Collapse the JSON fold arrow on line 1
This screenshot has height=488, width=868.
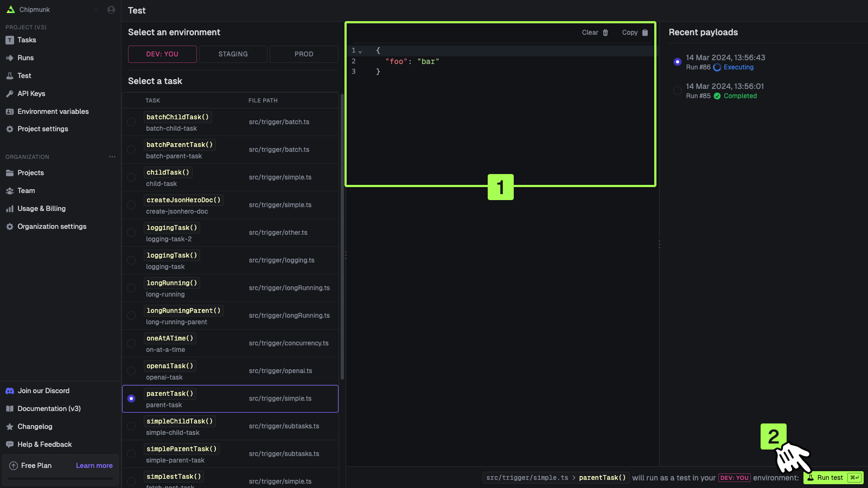click(360, 52)
